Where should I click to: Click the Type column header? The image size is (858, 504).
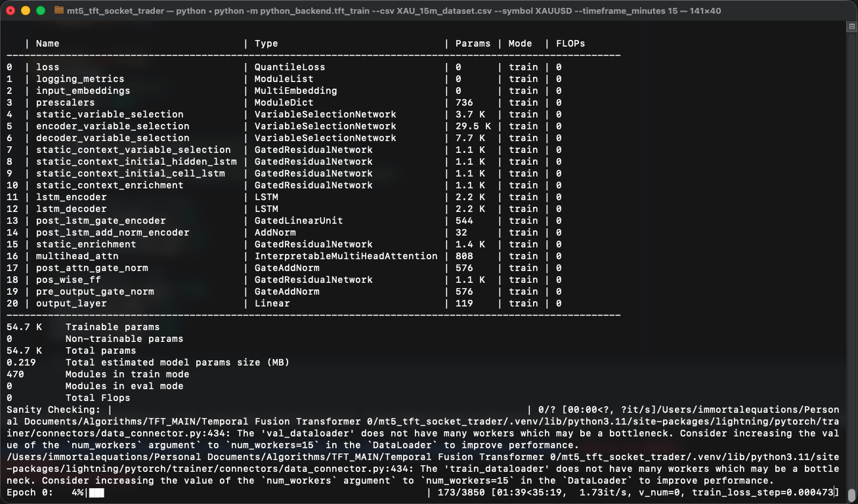266,43
